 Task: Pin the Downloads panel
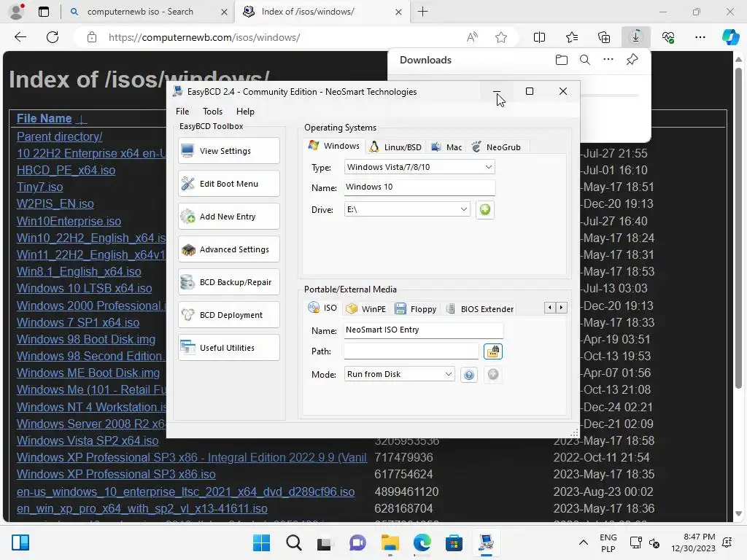coord(632,60)
